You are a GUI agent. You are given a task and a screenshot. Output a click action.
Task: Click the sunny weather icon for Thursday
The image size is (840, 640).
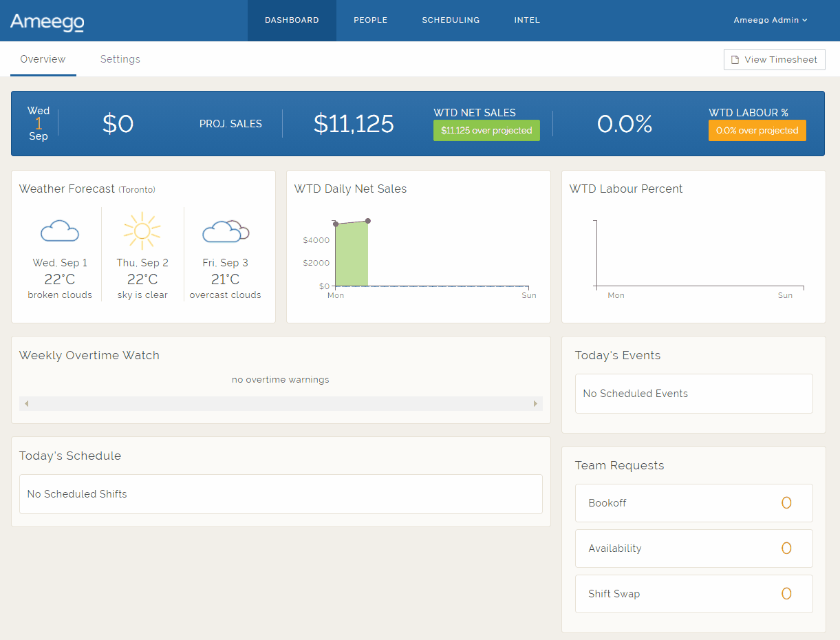142,231
